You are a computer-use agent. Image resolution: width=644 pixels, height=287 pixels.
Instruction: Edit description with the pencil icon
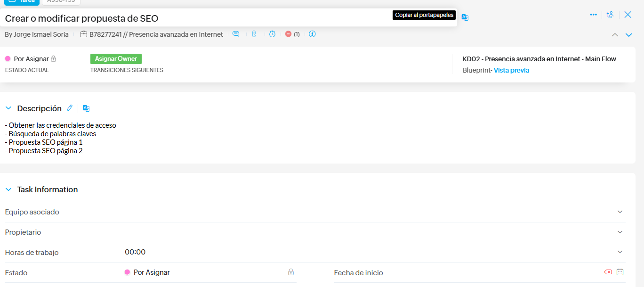[70, 108]
